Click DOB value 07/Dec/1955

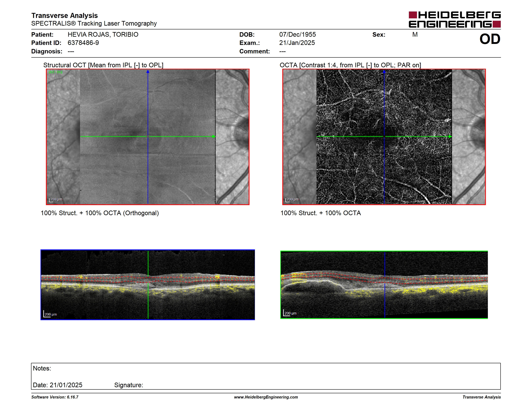(297, 35)
